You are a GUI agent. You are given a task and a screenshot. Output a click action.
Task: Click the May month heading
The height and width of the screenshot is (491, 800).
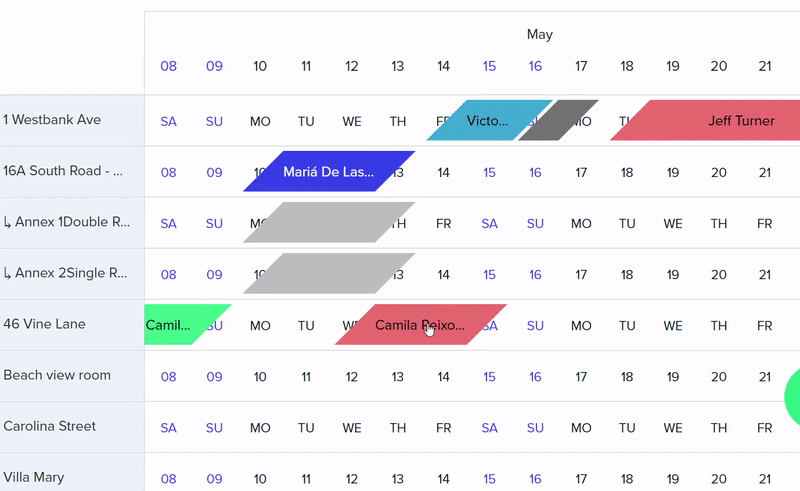[x=540, y=34]
